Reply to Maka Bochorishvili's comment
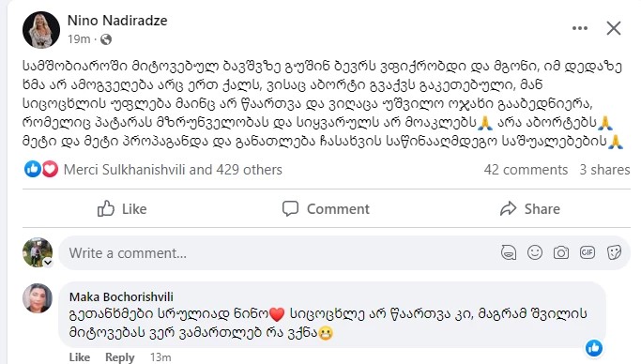The height and width of the screenshot is (364, 641). 119,357
